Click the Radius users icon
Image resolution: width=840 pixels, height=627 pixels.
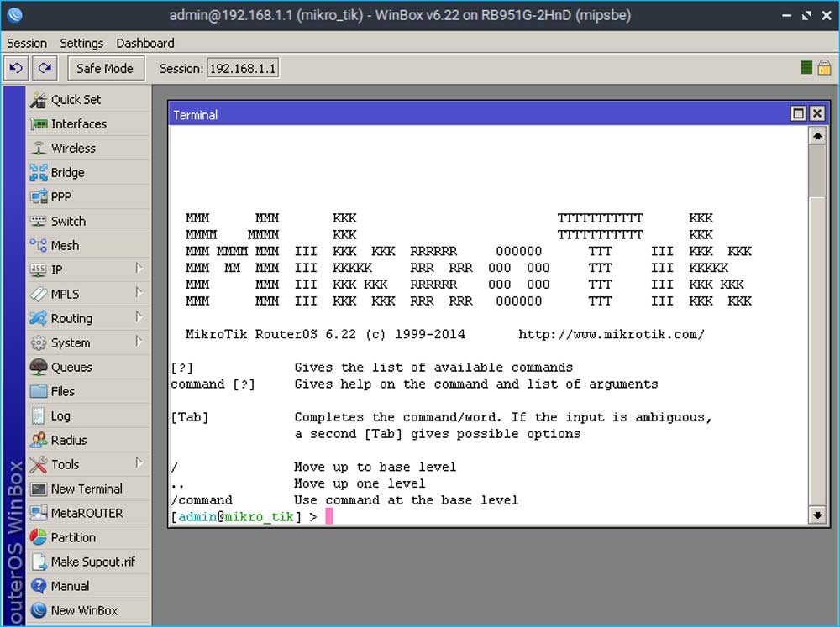coord(39,440)
